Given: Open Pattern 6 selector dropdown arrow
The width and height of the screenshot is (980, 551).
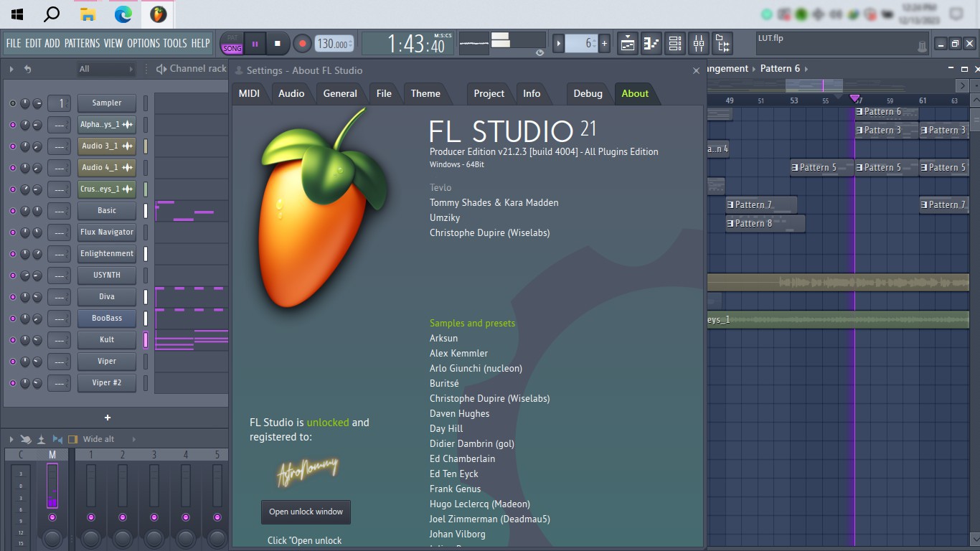Looking at the screenshot, I should 806,69.
